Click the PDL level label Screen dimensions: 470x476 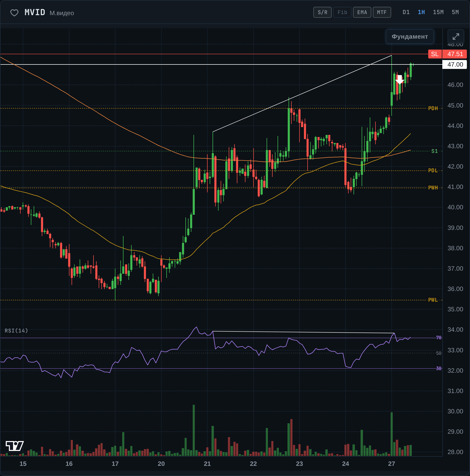[433, 170]
